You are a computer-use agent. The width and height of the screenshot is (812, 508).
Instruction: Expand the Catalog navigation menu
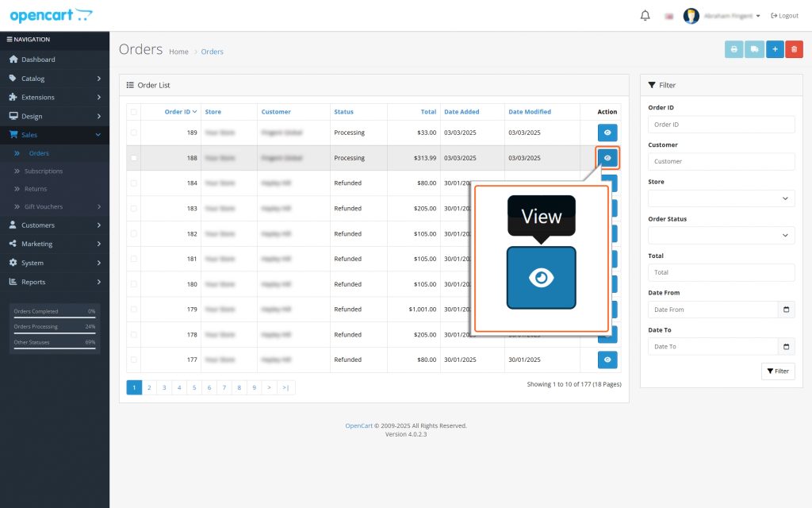point(55,79)
